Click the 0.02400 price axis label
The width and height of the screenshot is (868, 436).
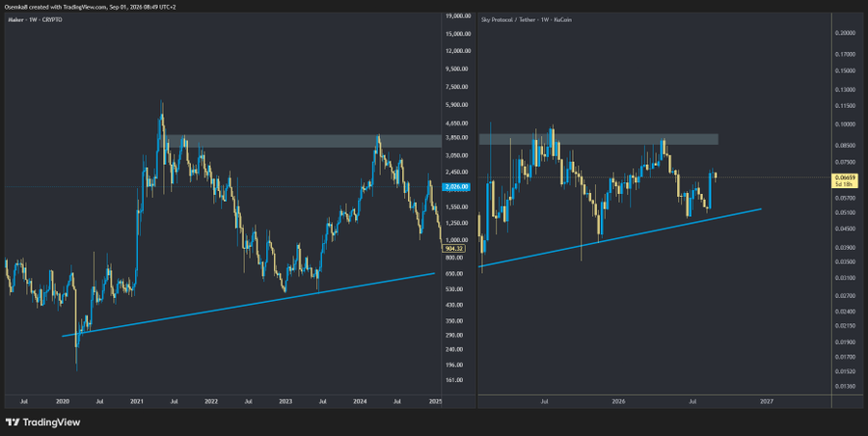pos(845,311)
